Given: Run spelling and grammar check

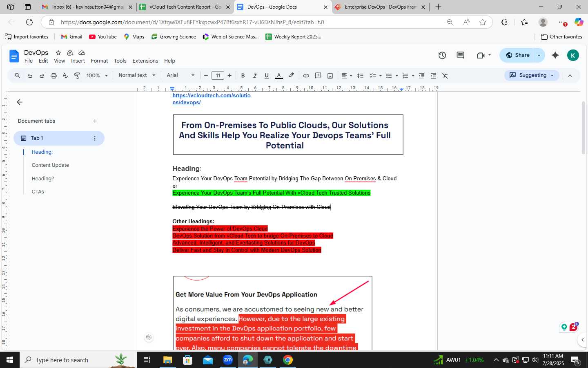Looking at the screenshot, I should click(65, 76).
